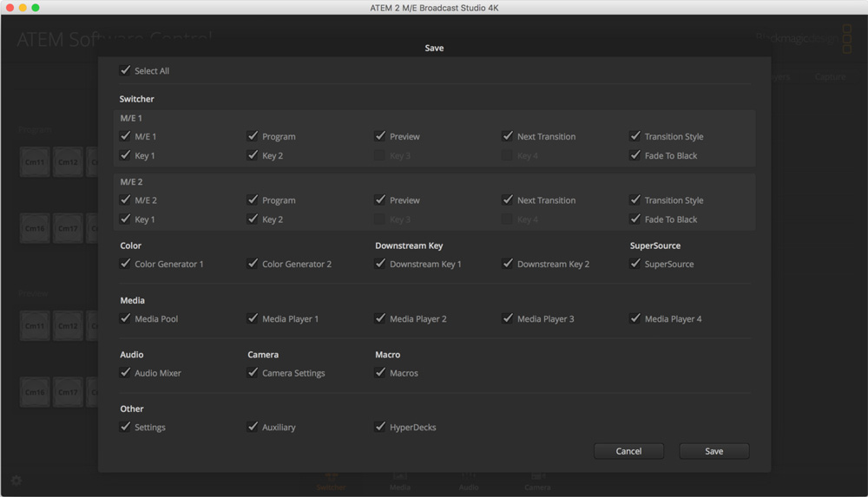Toggle the Color Generator 1 checkbox
868x497 pixels.
[x=126, y=264]
